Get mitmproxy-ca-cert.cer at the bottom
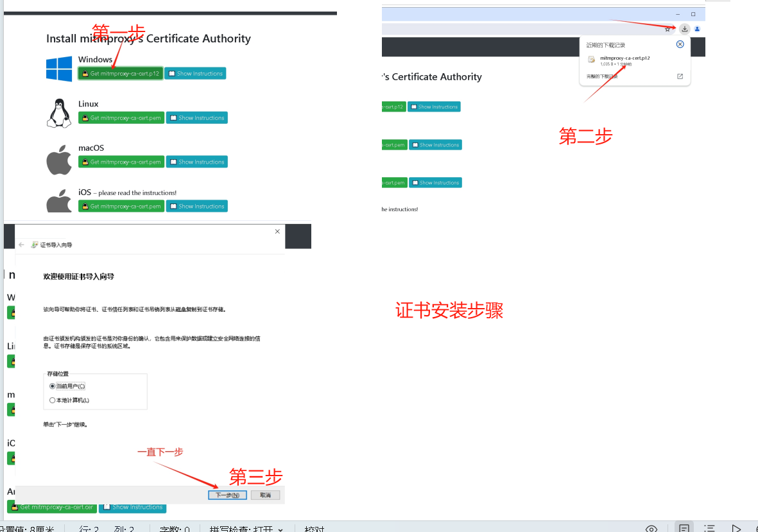Image resolution: width=758 pixels, height=532 pixels. pos(52,508)
